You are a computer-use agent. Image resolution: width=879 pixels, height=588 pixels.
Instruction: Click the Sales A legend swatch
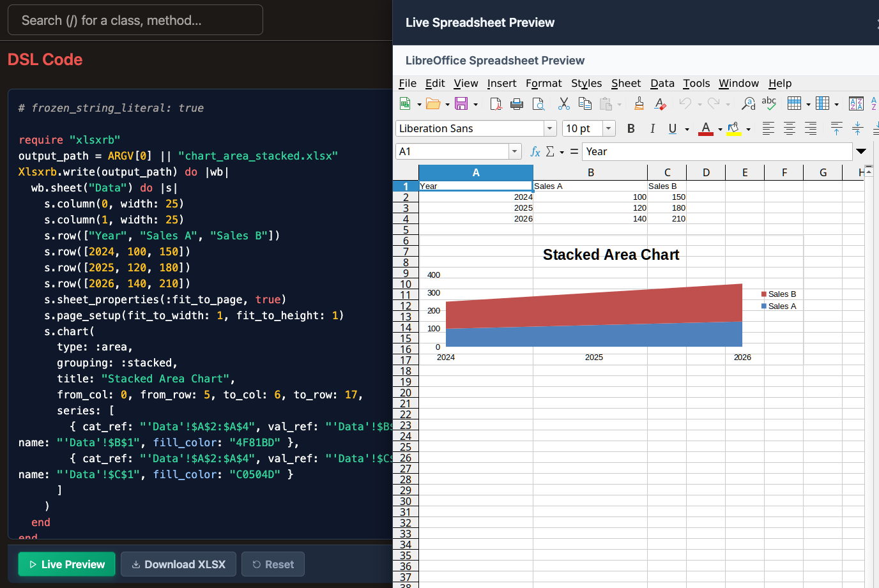[764, 306]
